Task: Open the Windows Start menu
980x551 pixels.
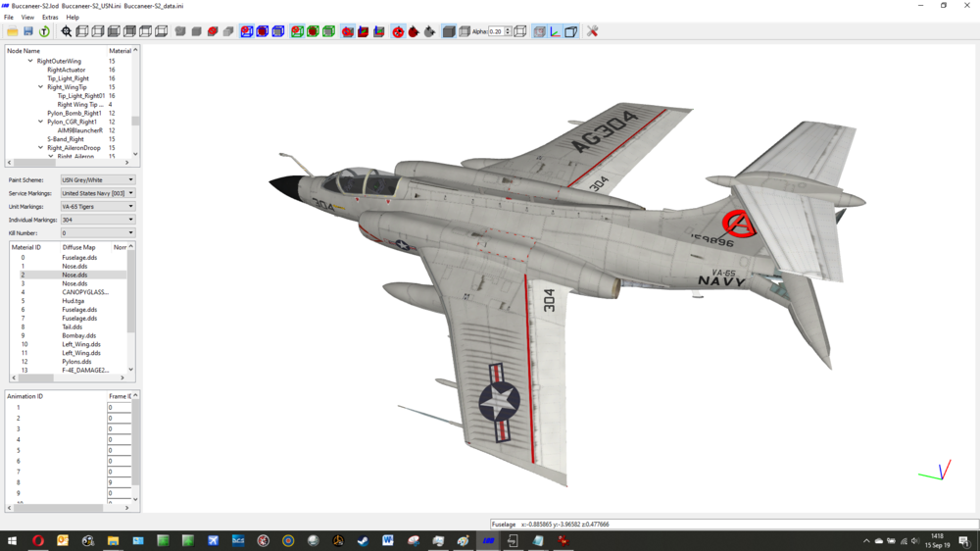Action: pos(12,541)
